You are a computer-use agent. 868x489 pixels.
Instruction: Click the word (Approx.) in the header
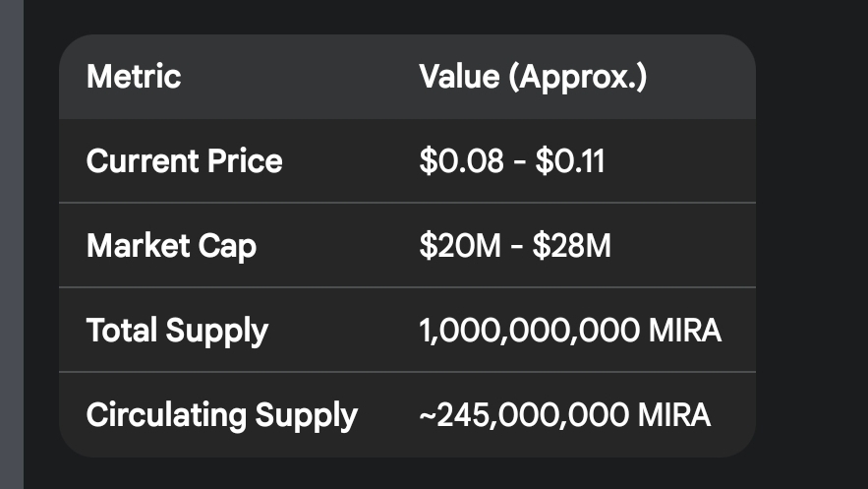[577, 77]
